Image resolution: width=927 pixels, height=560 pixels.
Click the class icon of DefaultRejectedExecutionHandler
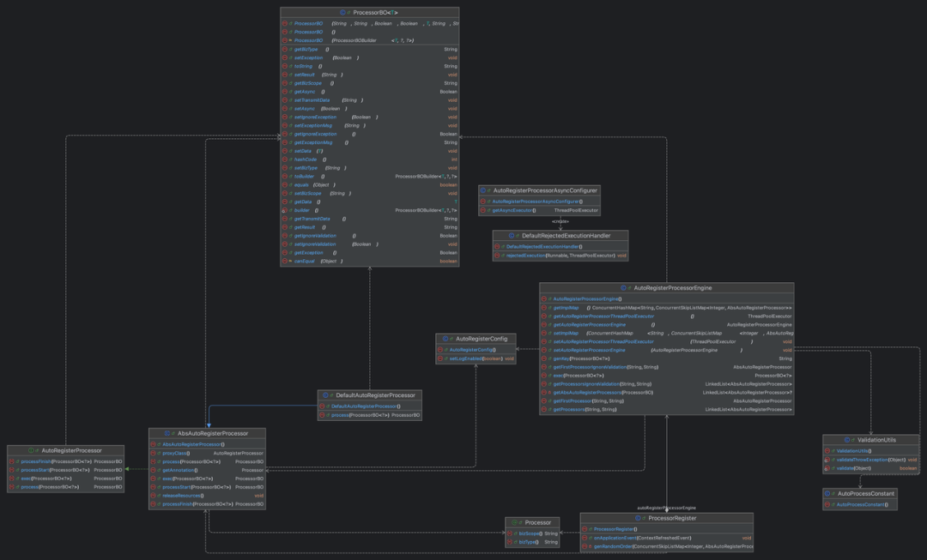click(512, 236)
